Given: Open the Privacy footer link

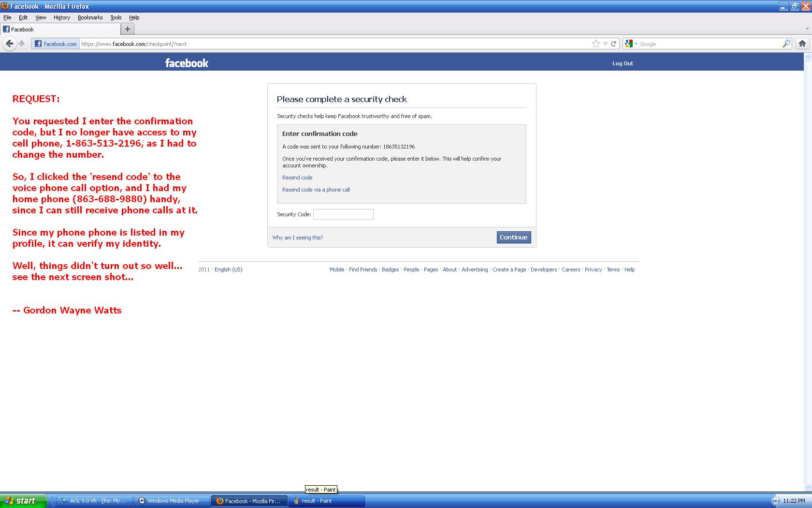Looking at the screenshot, I should (593, 269).
